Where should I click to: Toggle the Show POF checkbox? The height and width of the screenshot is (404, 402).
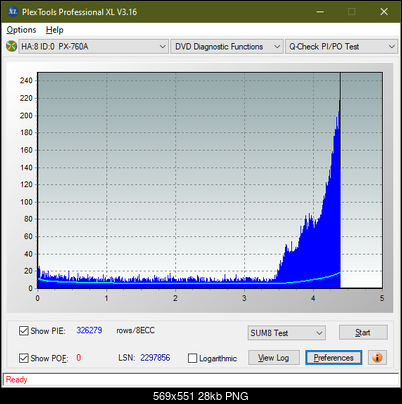tap(24, 358)
